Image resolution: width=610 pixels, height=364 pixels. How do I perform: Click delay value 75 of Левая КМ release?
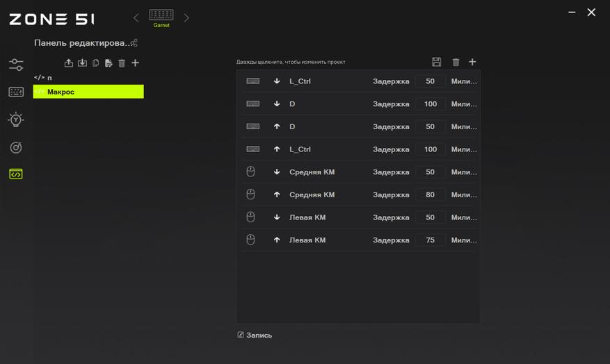pos(430,240)
